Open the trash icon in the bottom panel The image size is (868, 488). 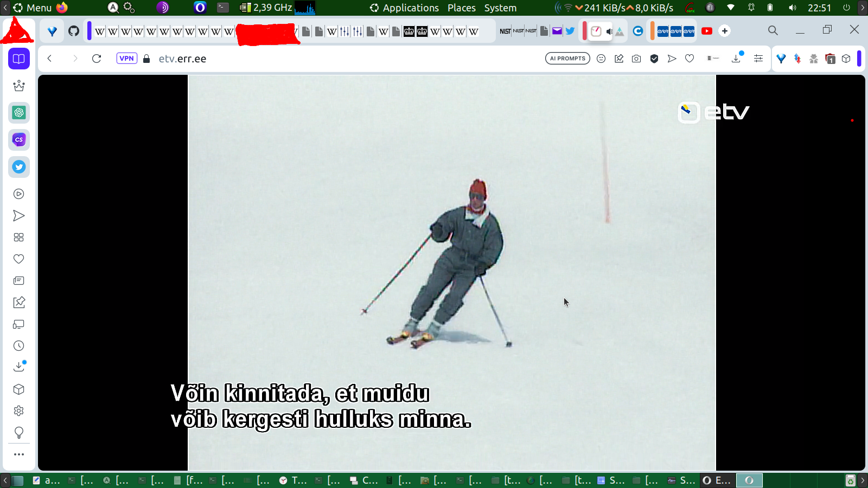pos(851,480)
